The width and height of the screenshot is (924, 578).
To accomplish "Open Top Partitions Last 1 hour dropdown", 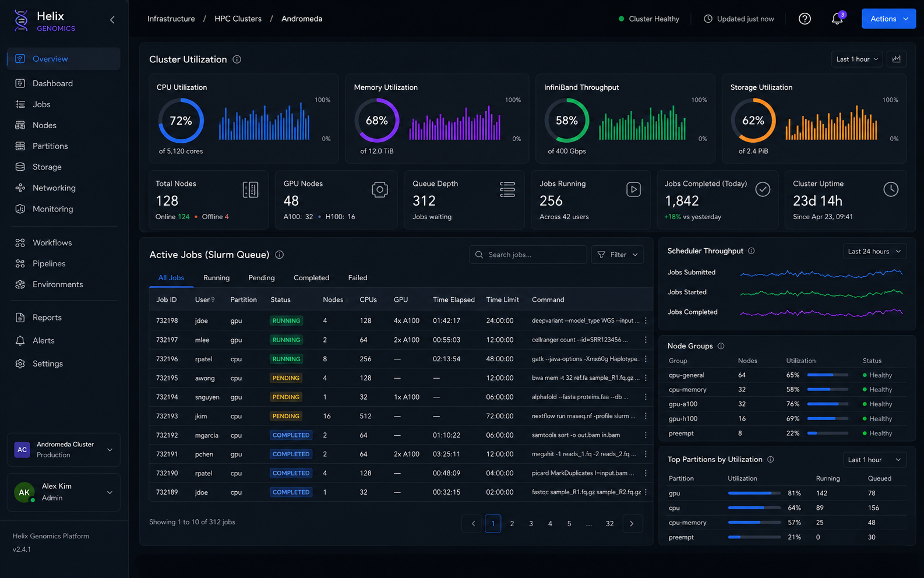I will coord(874,460).
